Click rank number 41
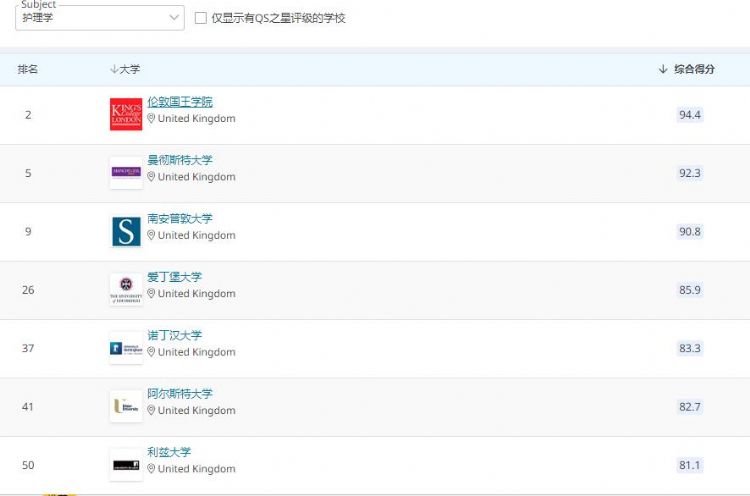 pos(28,407)
